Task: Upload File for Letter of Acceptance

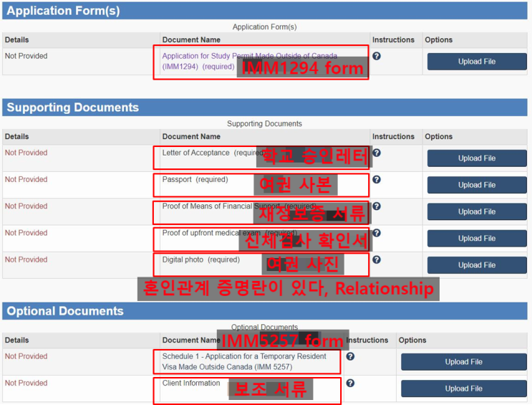Action: (477, 158)
